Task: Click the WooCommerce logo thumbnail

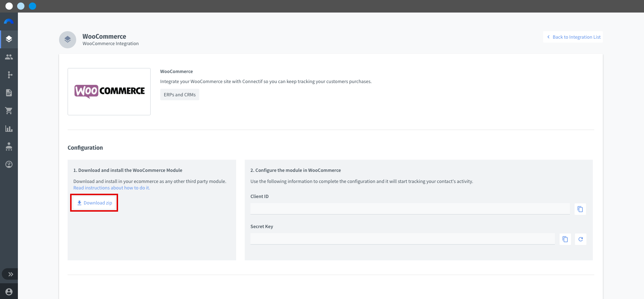Action: [109, 92]
